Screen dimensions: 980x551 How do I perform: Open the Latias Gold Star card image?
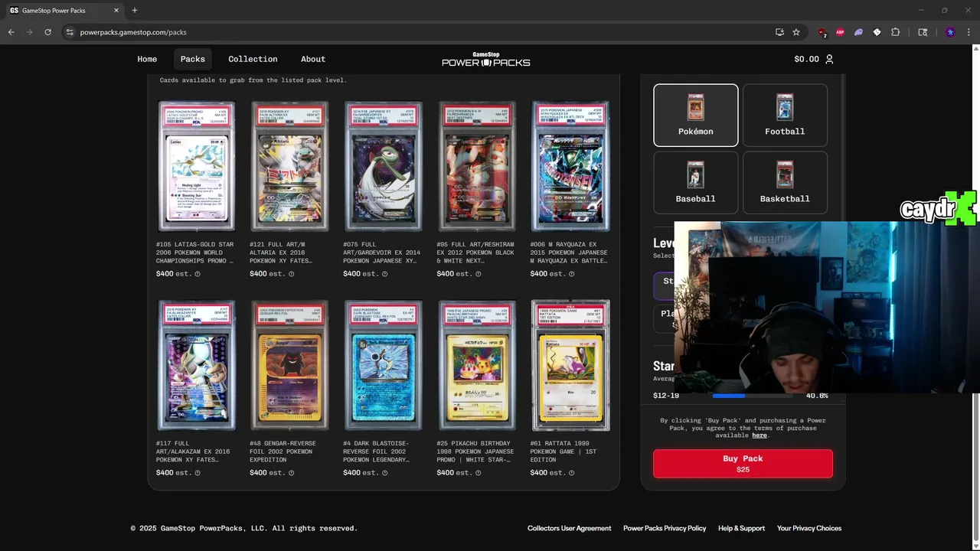[197, 166]
